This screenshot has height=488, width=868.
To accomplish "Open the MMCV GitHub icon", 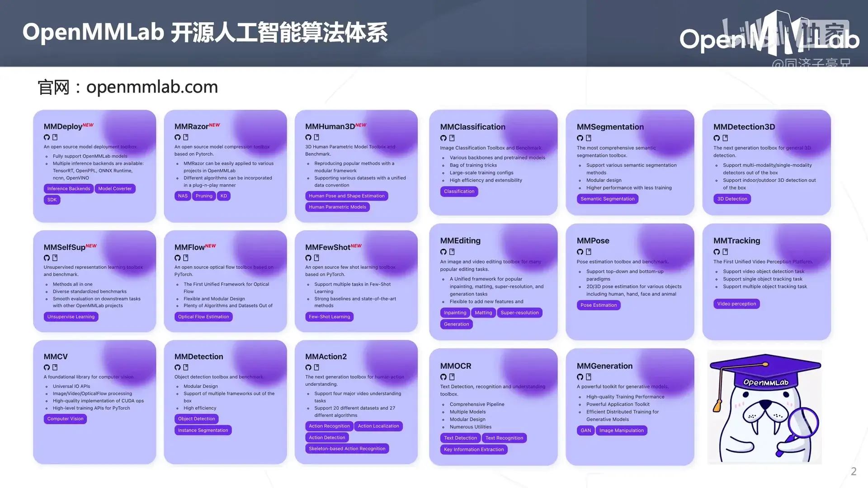I will pos(47,368).
